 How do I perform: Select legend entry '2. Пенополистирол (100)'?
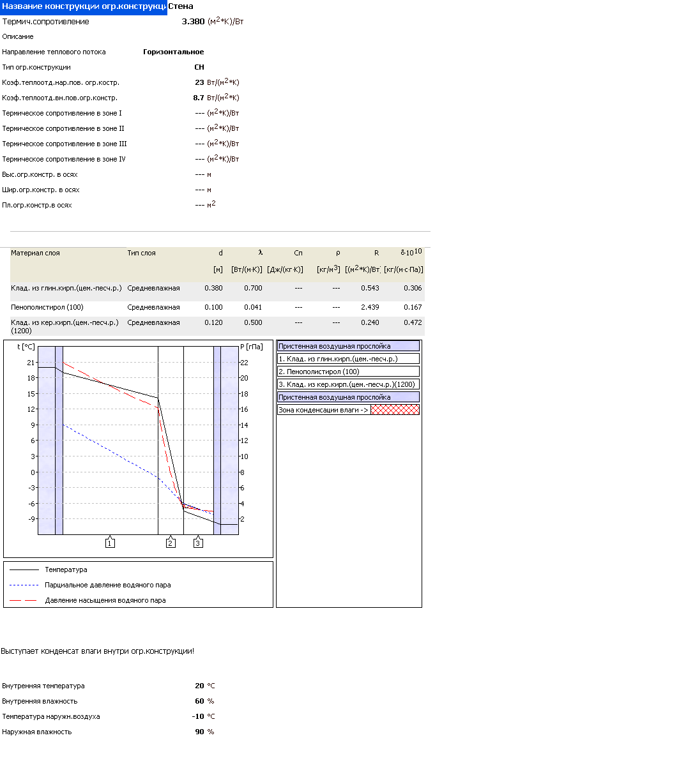pos(348,372)
